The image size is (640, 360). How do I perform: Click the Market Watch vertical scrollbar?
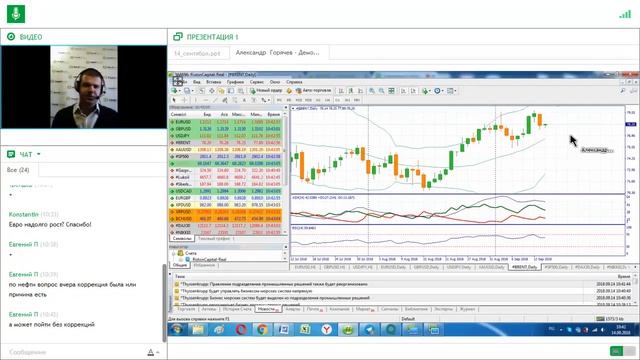[x=285, y=173]
